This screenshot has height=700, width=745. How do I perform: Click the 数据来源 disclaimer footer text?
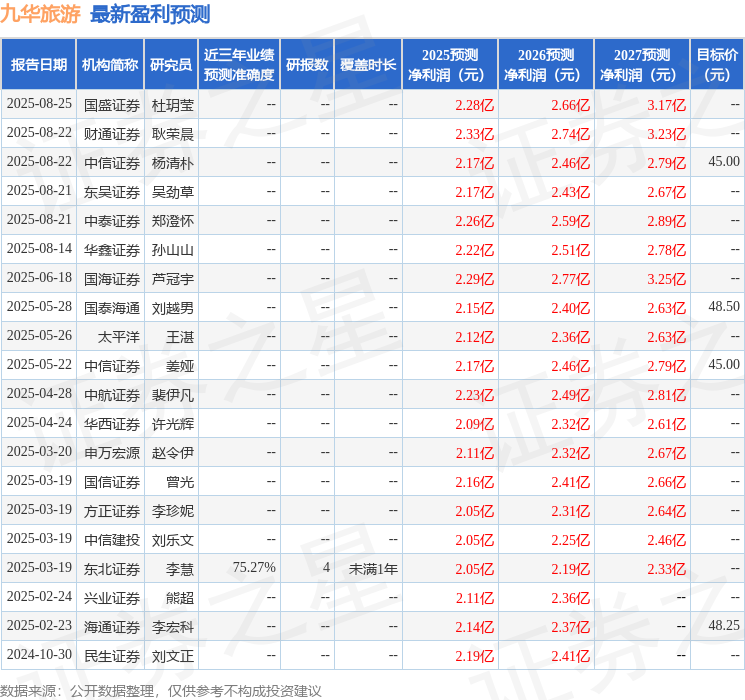[161, 691]
